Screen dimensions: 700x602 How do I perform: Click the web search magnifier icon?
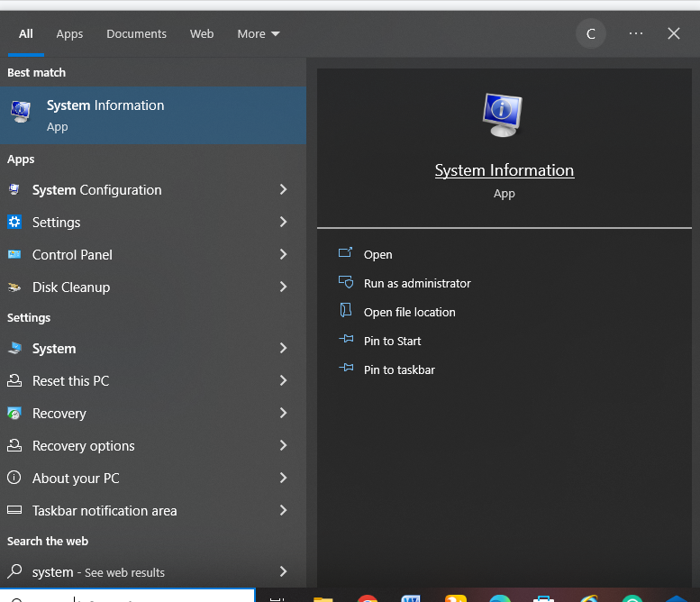(14, 570)
